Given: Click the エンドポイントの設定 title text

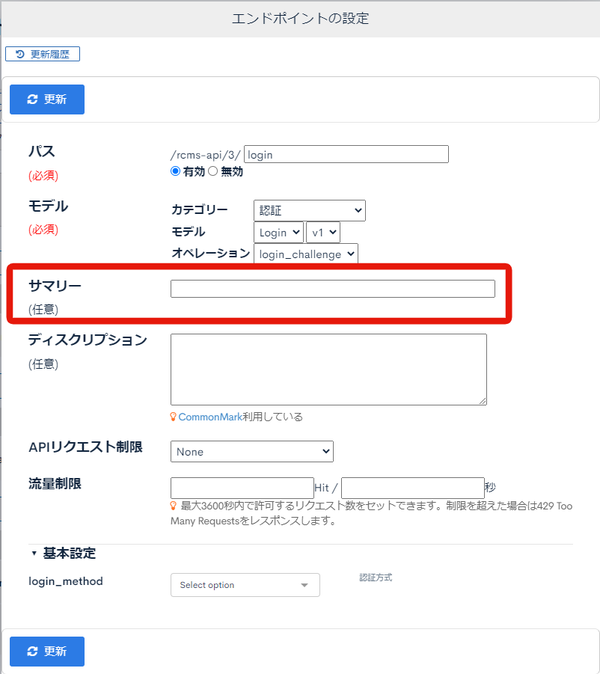Looking at the screenshot, I should click(x=300, y=18).
